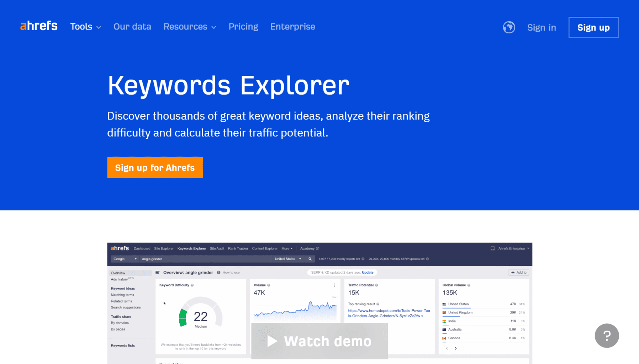Select By domains under Traffic share
Image resolution: width=639 pixels, height=364 pixels.
point(120,323)
